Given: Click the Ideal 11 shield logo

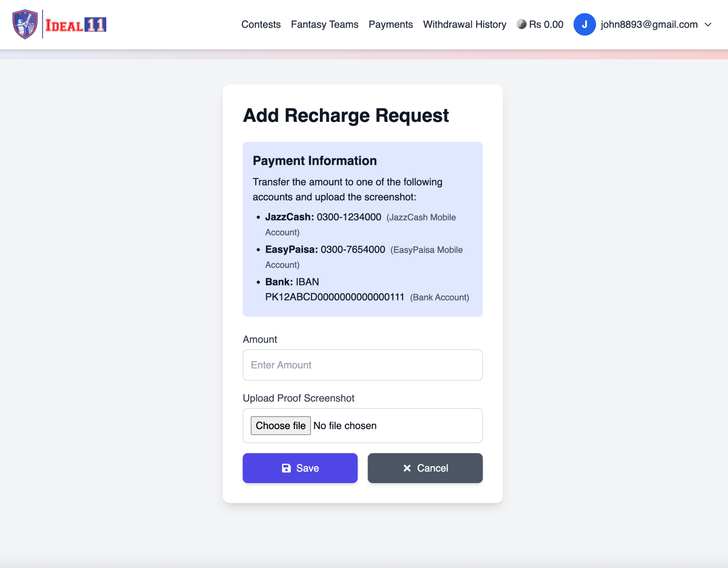Looking at the screenshot, I should 25,24.
